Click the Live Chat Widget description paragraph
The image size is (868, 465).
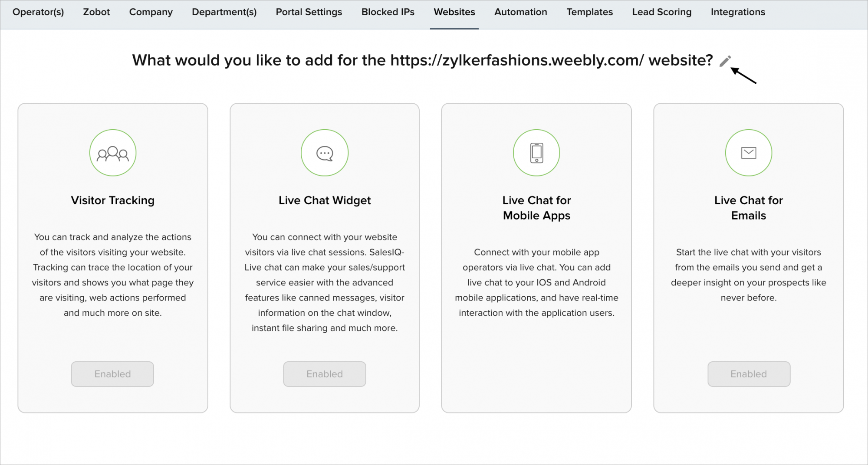(325, 282)
